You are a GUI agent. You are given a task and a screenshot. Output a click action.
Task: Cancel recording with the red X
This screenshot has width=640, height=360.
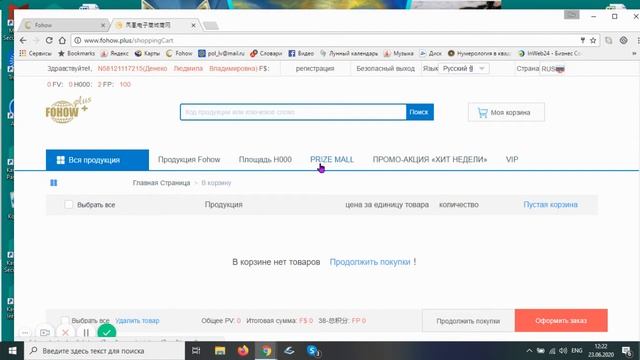point(65,333)
